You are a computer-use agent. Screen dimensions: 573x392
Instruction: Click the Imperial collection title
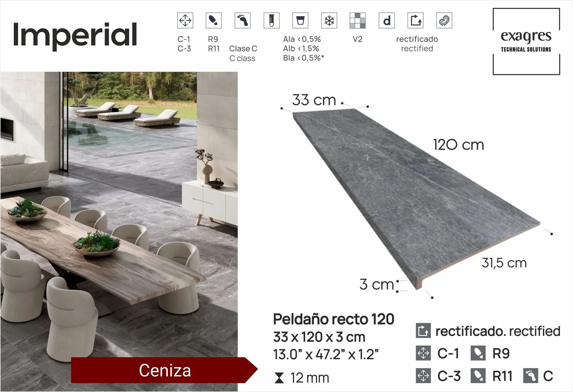75,35
